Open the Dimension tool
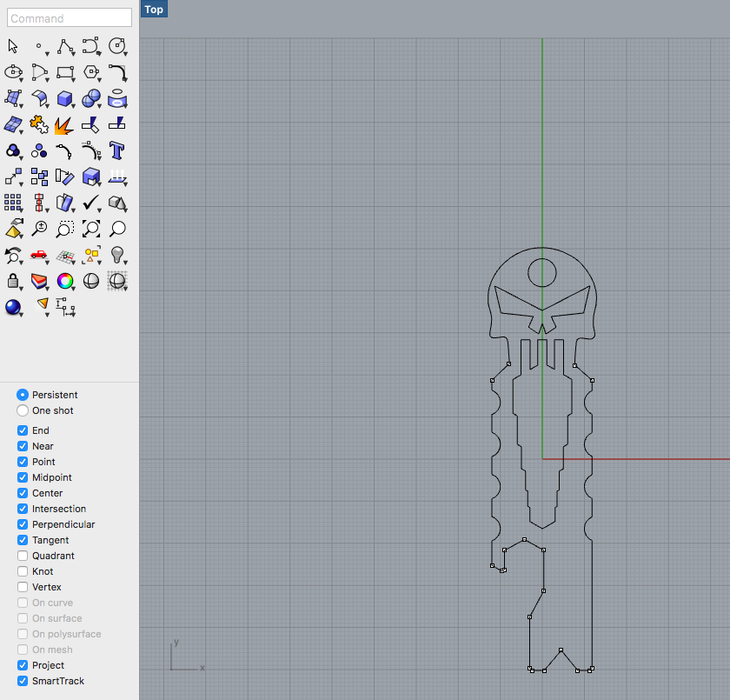This screenshot has height=700, width=730. 65,307
